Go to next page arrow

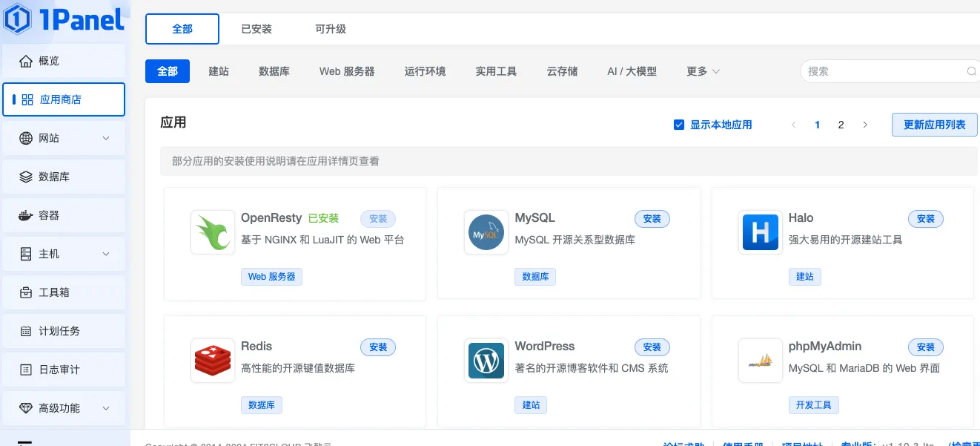pyautogui.click(x=865, y=125)
